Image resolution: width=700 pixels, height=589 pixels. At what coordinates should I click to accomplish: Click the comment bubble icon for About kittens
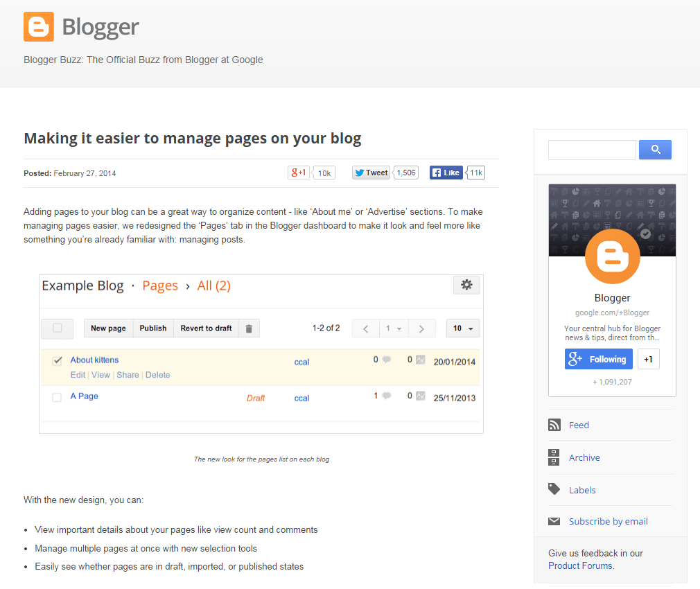(387, 359)
